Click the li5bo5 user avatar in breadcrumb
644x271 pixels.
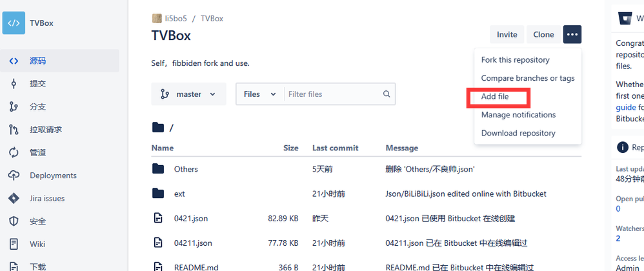(156, 19)
